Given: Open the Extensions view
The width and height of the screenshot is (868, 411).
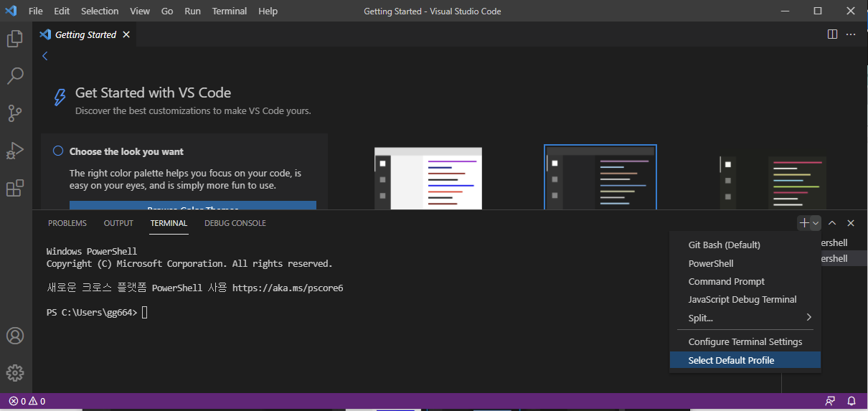Looking at the screenshot, I should [x=15, y=188].
